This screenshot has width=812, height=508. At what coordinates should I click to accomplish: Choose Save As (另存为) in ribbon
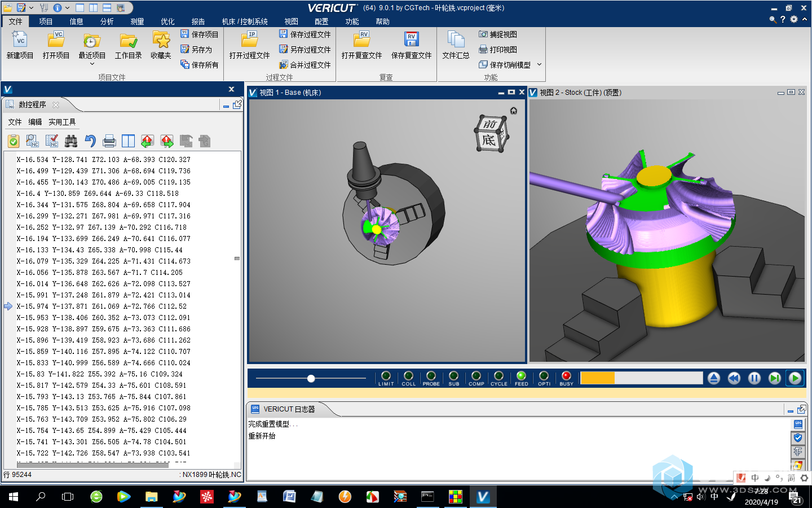pyautogui.click(x=196, y=50)
